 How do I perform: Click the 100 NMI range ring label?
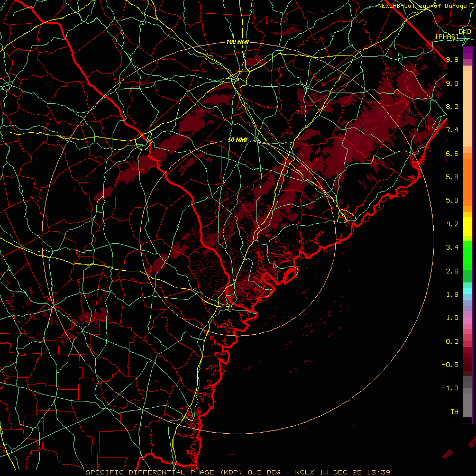(x=237, y=42)
